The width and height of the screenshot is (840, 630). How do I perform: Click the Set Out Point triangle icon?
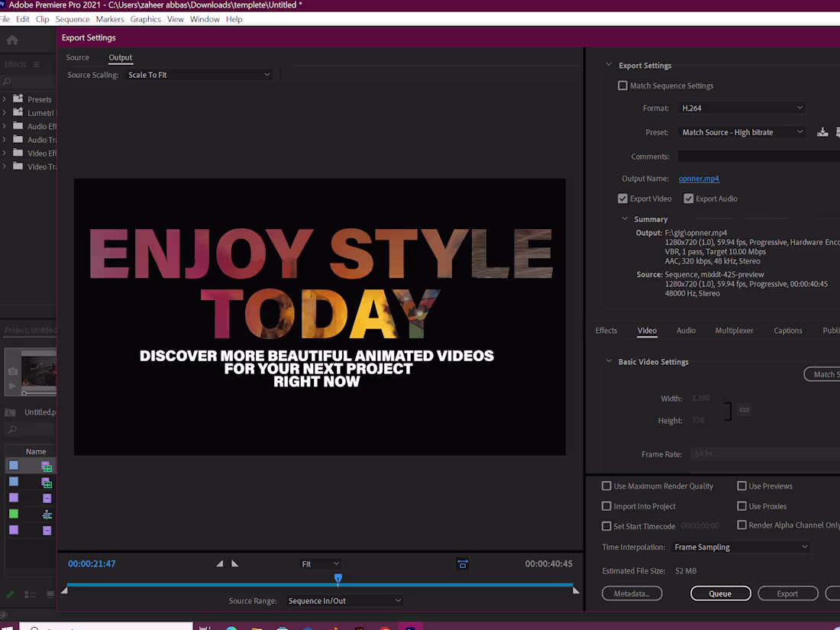(234, 564)
